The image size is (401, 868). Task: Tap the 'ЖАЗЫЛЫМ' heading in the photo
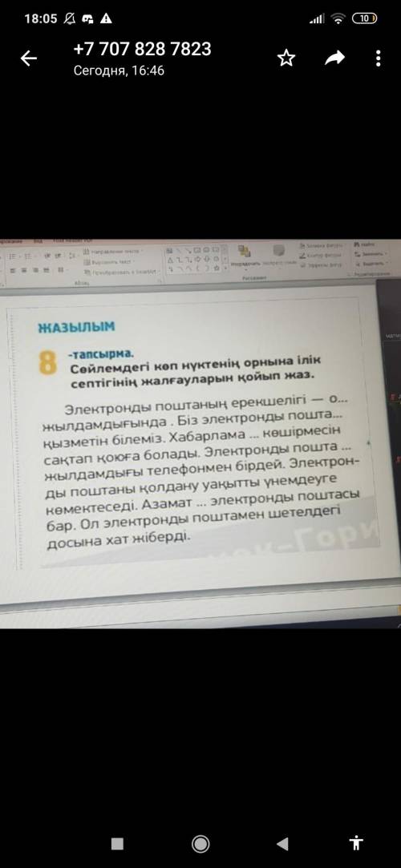[x=76, y=327]
